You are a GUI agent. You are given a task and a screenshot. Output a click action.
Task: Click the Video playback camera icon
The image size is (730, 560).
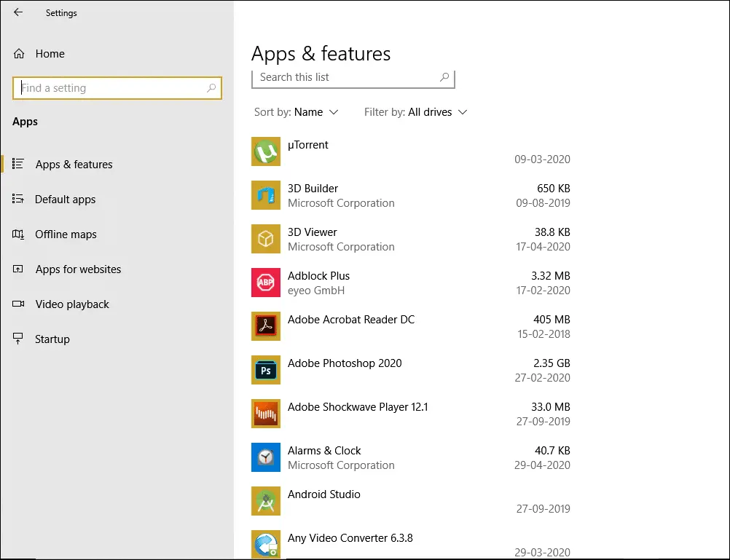click(x=18, y=304)
